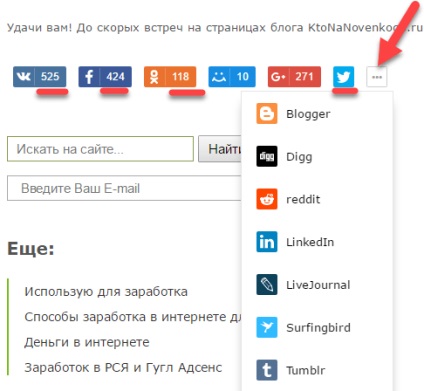Share on Facebook with the f icon
The width and height of the screenshot is (424, 391).
point(89,77)
